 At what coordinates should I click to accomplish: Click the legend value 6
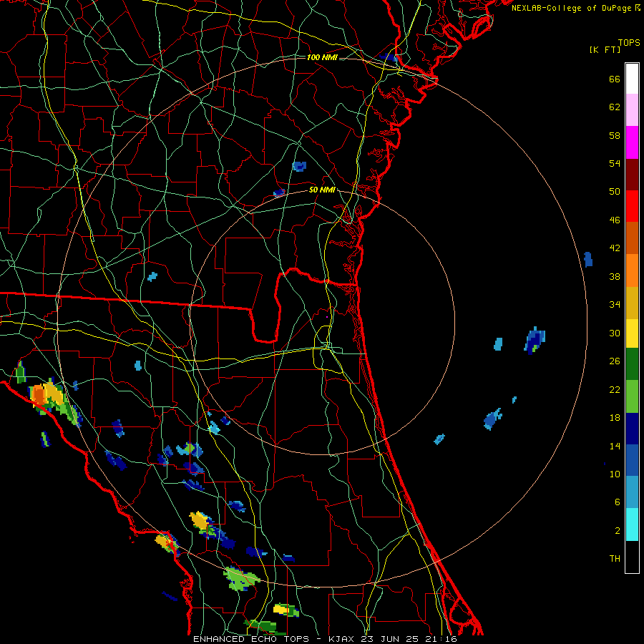(618, 502)
